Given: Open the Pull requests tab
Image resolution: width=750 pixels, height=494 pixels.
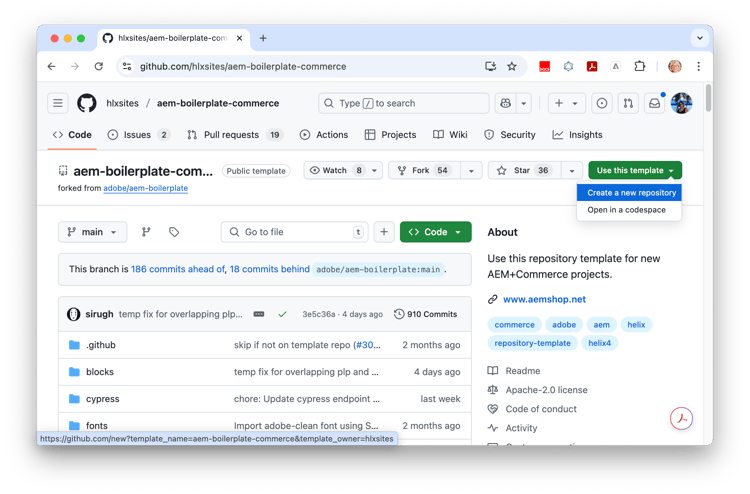Looking at the screenshot, I should pyautogui.click(x=235, y=135).
